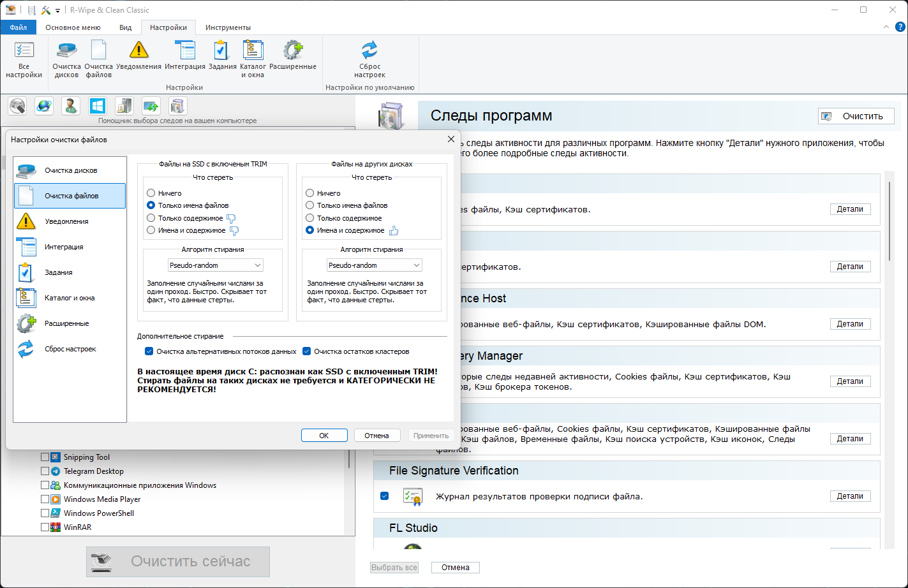Click the Windows logo helper icon
Viewport: 908px width, 588px height.
click(x=97, y=106)
